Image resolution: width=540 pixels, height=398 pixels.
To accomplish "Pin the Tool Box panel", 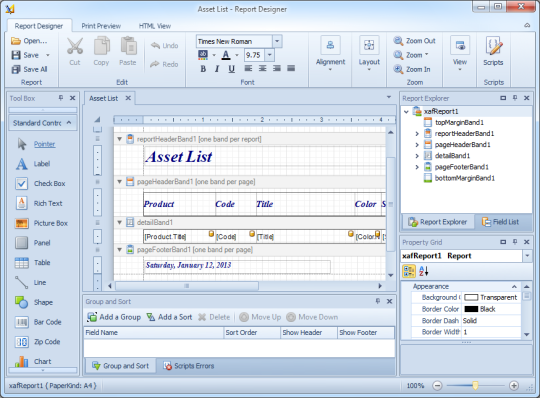I will 61,98.
